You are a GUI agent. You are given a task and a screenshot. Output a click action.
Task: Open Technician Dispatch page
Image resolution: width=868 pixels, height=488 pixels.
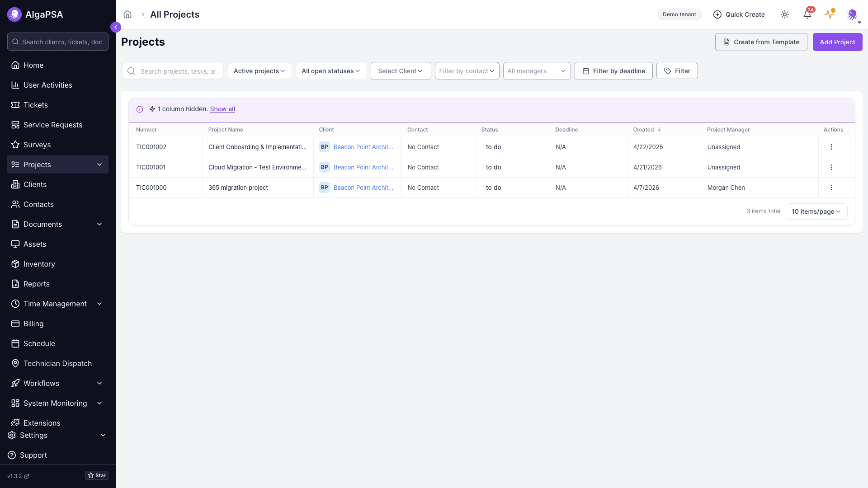(58, 363)
